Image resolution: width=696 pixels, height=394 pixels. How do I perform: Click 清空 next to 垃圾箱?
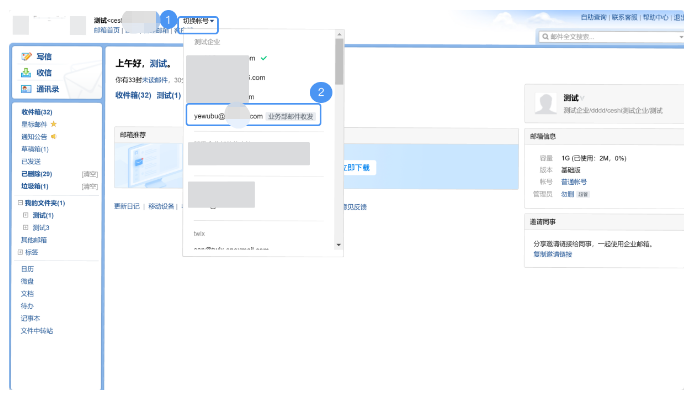click(90, 186)
